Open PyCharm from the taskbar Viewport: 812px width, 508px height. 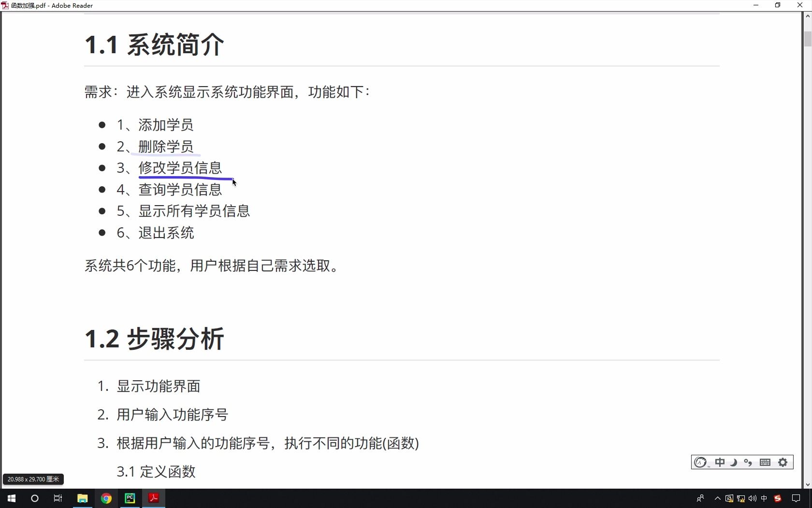click(130, 498)
